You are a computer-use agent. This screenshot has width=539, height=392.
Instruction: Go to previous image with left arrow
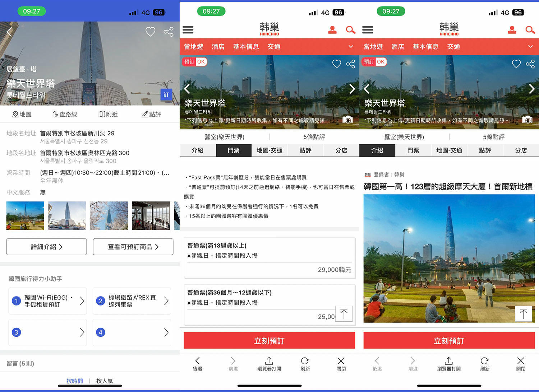tap(187, 89)
